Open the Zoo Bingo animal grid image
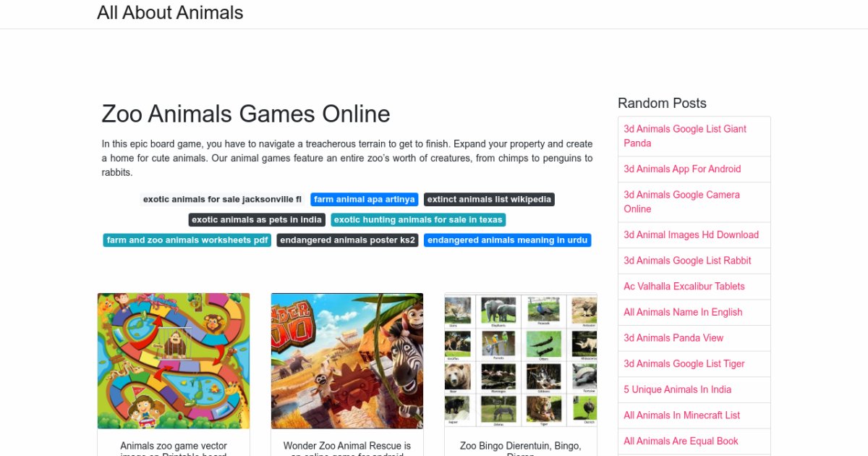 (x=521, y=360)
